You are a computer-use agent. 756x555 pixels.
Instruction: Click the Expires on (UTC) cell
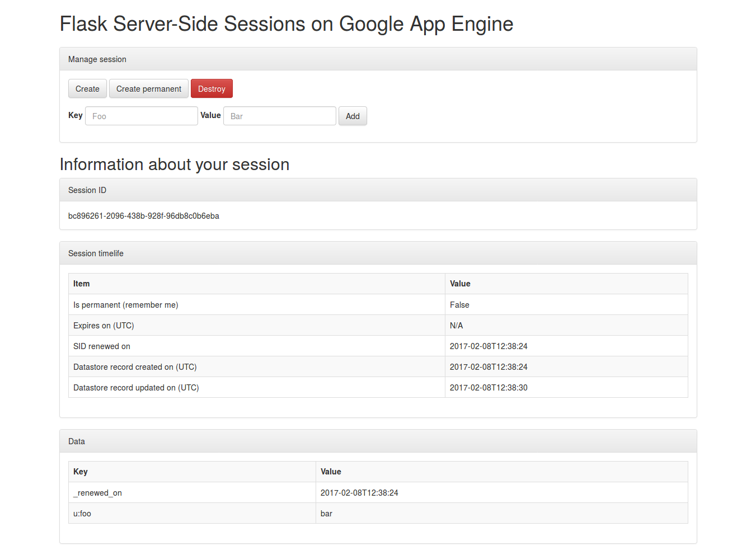point(257,325)
